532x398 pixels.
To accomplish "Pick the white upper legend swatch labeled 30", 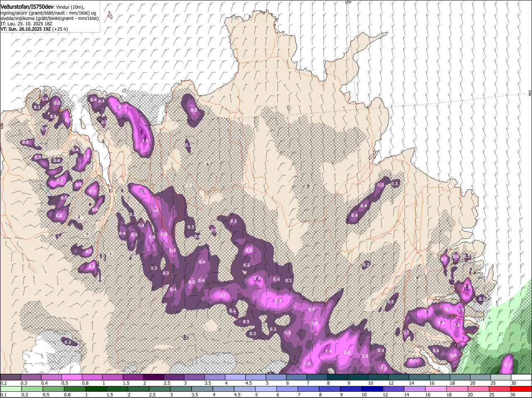I will [521, 377].
